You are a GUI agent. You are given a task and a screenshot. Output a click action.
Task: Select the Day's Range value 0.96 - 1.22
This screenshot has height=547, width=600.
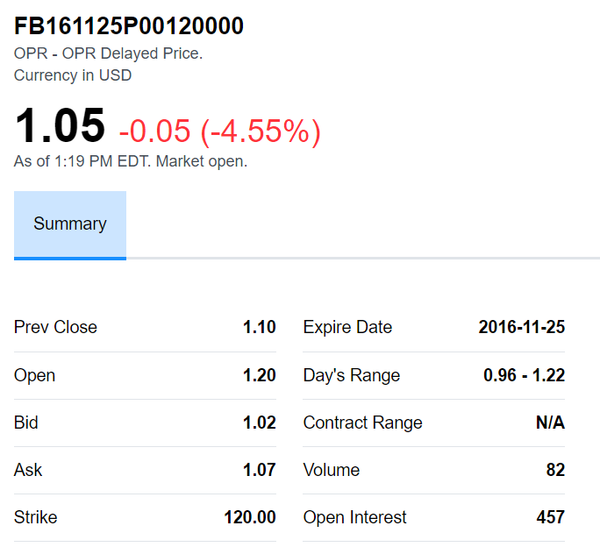pyautogui.click(x=524, y=375)
